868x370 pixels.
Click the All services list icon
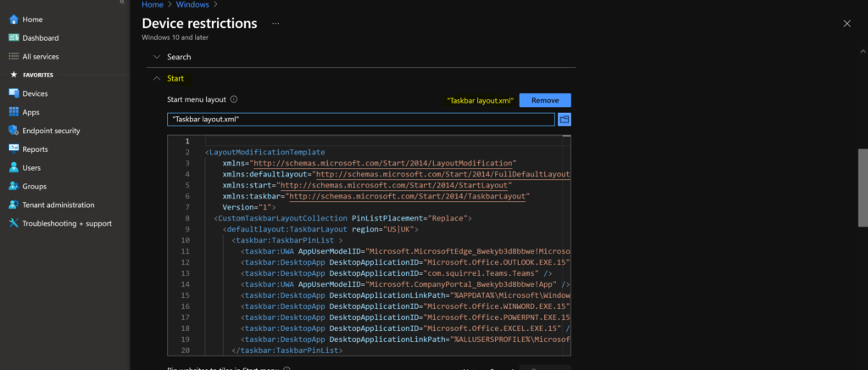click(x=14, y=57)
